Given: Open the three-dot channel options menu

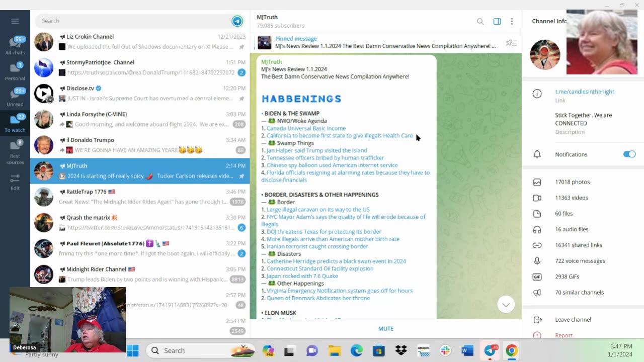Looking at the screenshot, I should (512, 21).
